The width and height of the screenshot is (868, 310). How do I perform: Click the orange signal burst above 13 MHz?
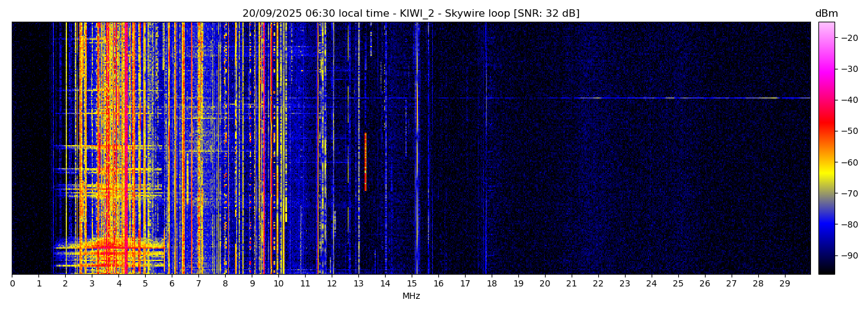(x=365, y=161)
